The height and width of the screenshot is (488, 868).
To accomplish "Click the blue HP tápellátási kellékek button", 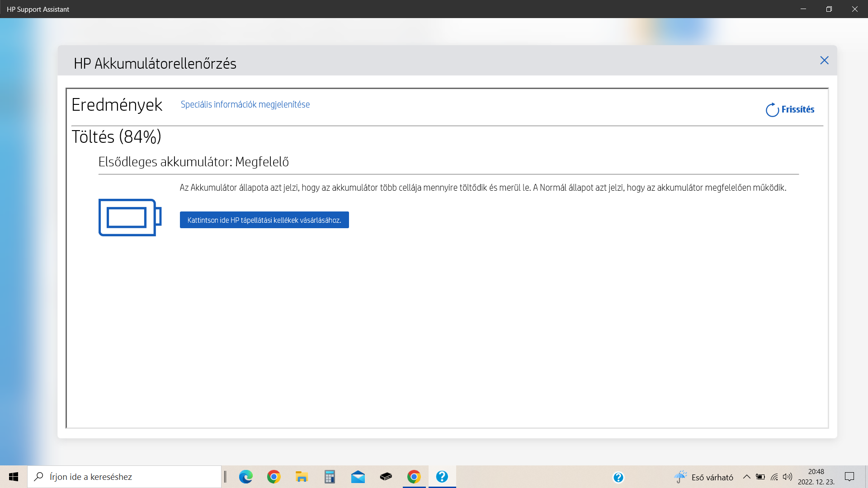I will click(x=264, y=220).
